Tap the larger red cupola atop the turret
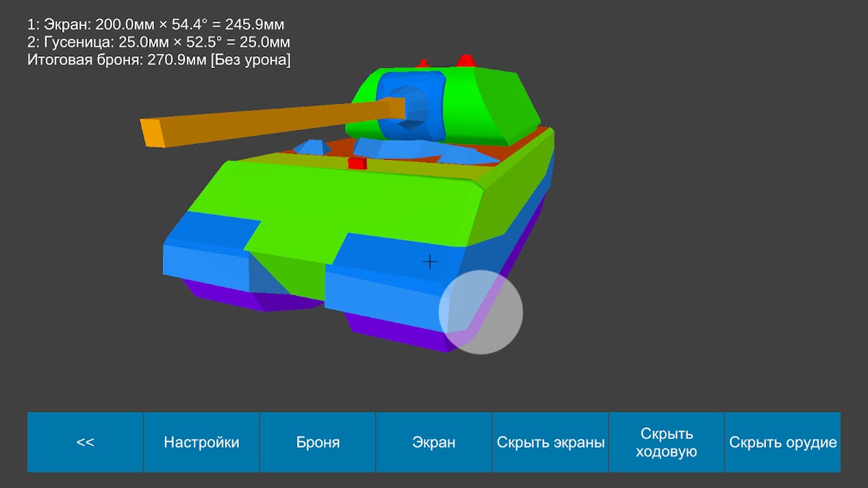The width and height of the screenshot is (868, 488). click(466, 61)
